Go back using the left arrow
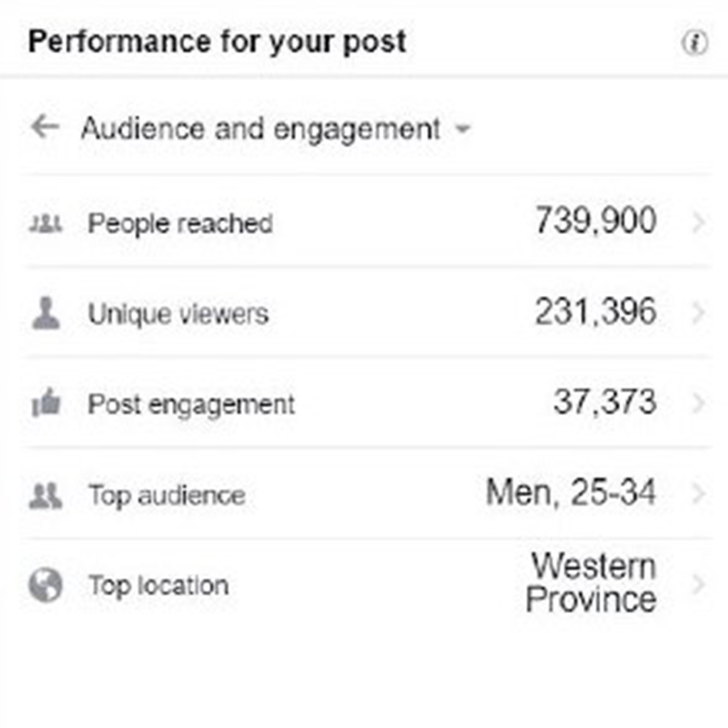The image size is (728, 728). click(x=45, y=127)
